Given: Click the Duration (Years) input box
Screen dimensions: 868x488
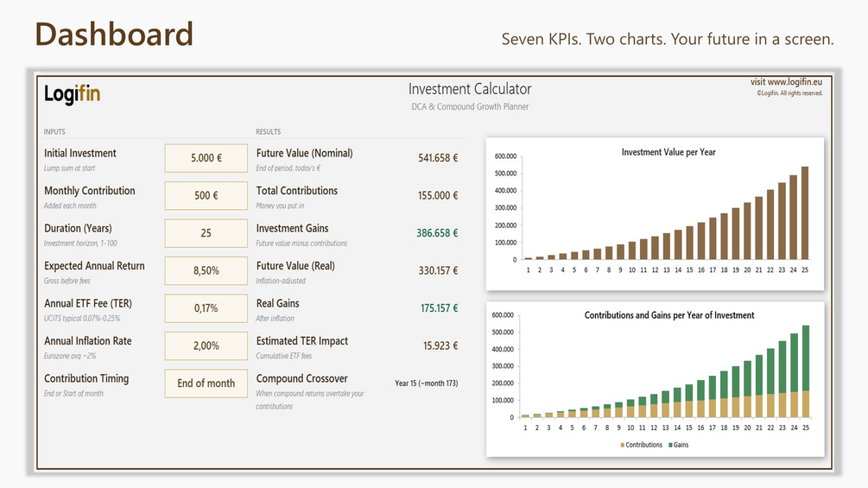Looking at the screenshot, I should click(206, 233).
